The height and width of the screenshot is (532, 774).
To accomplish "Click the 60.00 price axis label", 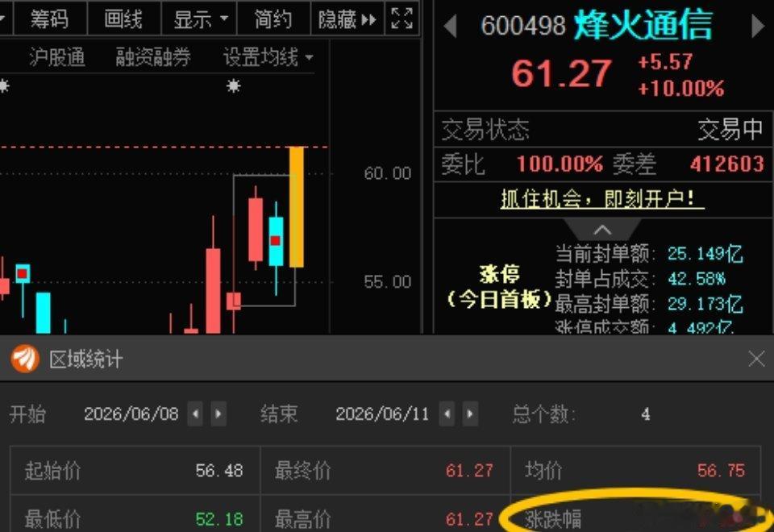I will [388, 173].
